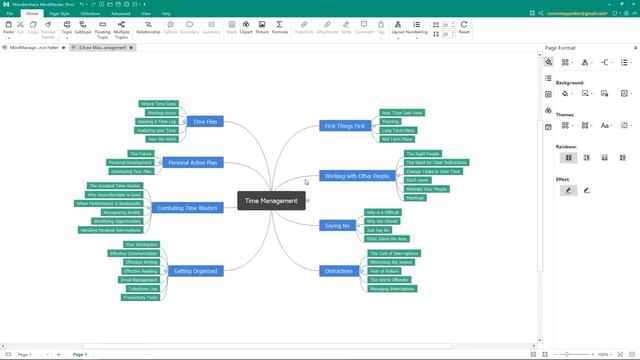Expand the Numbering dropdown
The image size is (640, 360).
[416, 38]
